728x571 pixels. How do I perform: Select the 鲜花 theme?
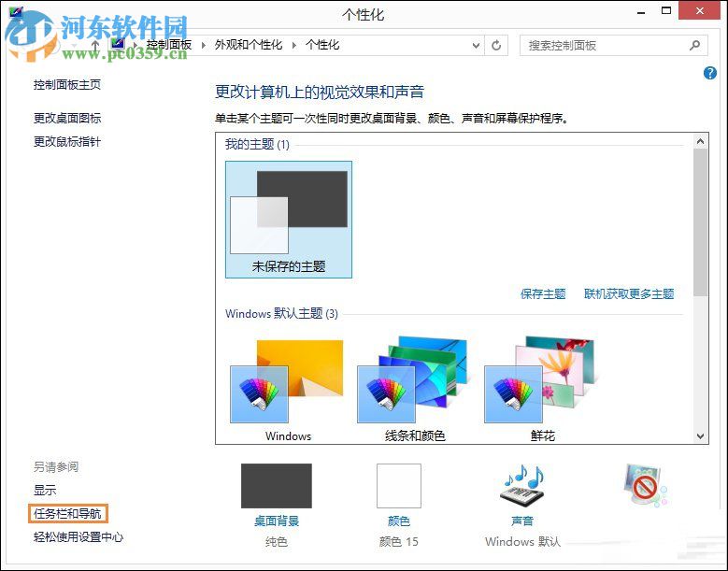click(x=542, y=390)
